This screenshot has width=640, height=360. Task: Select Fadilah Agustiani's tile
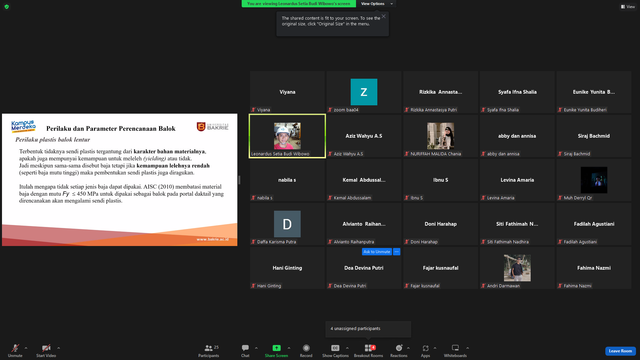(x=594, y=224)
